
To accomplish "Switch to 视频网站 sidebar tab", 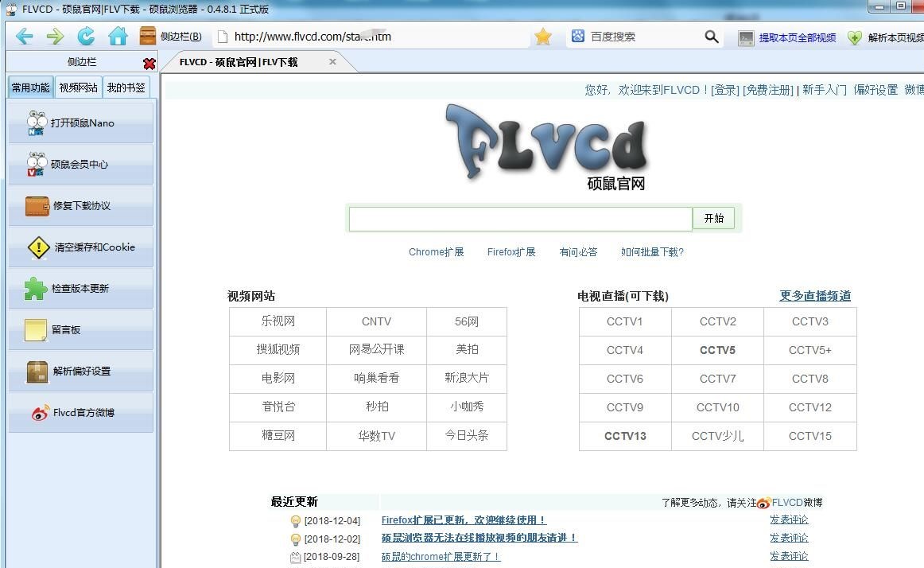I will pos(79,88).
